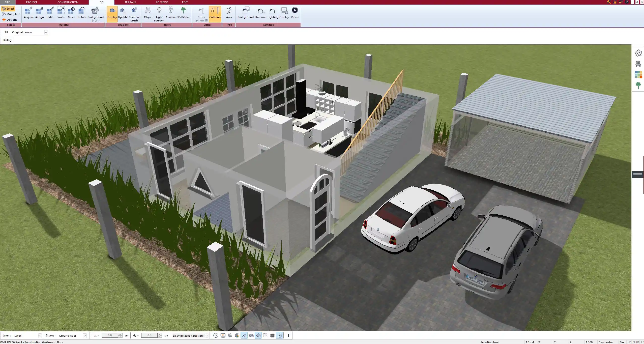Expand the Original terrain dropdown
The image size is (644, 344).
point(46,32)
